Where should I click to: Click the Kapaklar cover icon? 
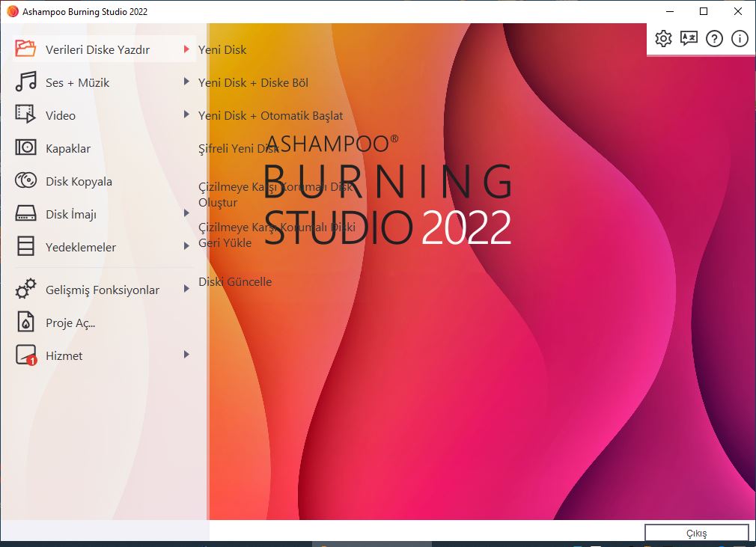(x=25, y=147)
